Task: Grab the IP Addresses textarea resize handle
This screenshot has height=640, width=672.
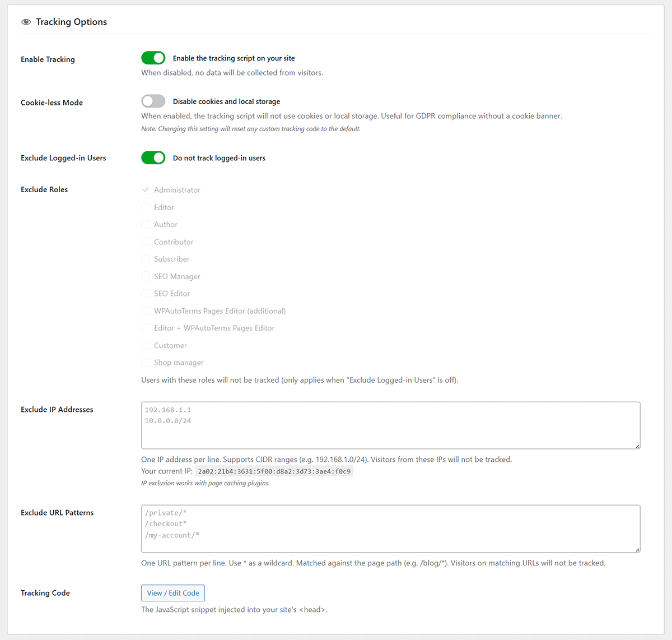Action: 637,446
